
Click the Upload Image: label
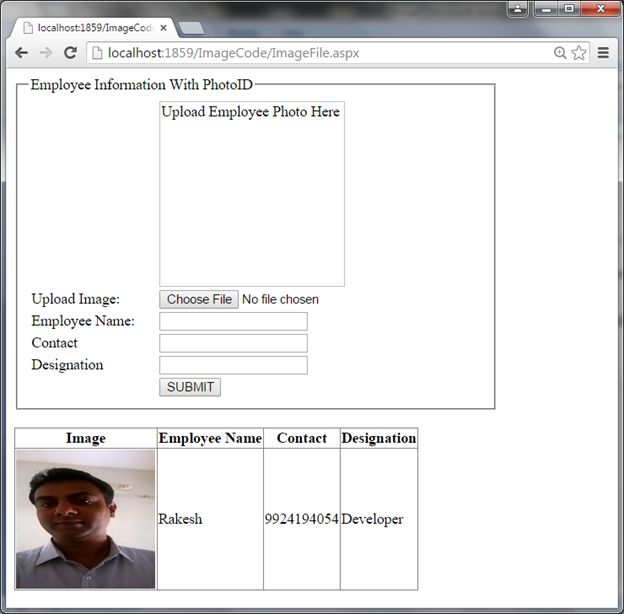click(x=76, y=299)
